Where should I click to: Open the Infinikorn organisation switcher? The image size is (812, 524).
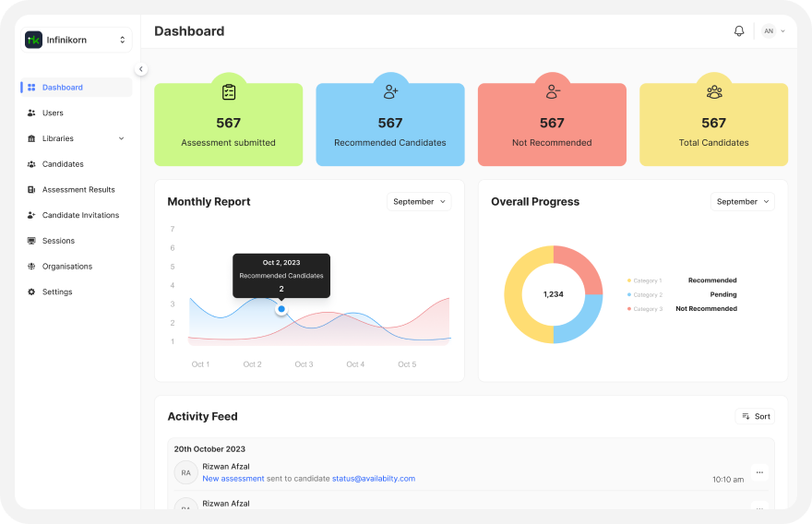point(122,40)
